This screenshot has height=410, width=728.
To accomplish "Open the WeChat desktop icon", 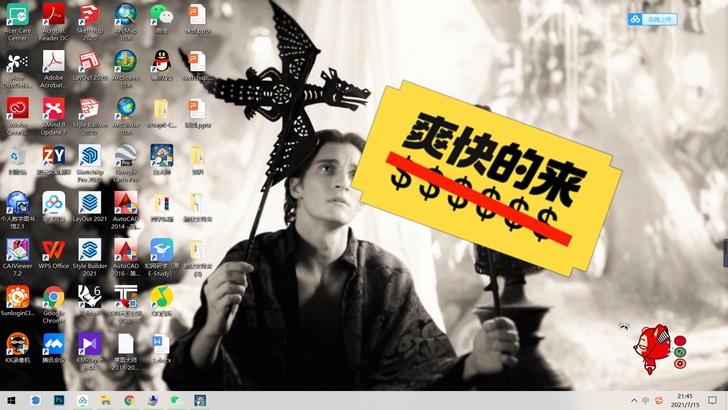I will pyautogui.click(x=161, y=15).
